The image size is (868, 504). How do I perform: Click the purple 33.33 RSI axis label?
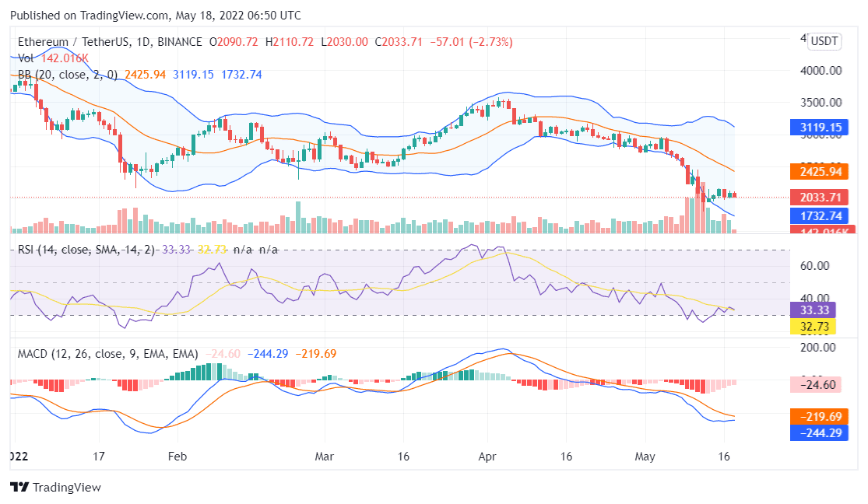click(x=813, y=310)
